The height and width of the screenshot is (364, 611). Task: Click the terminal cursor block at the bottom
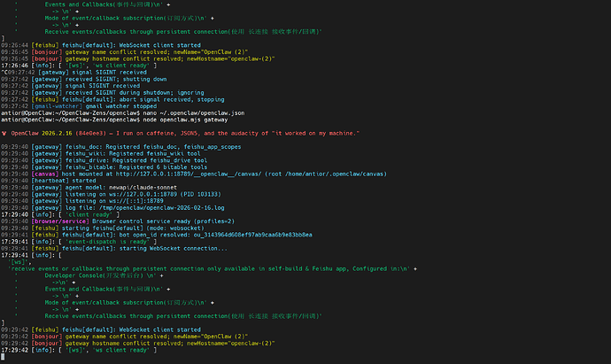click(x=3, y=357)
